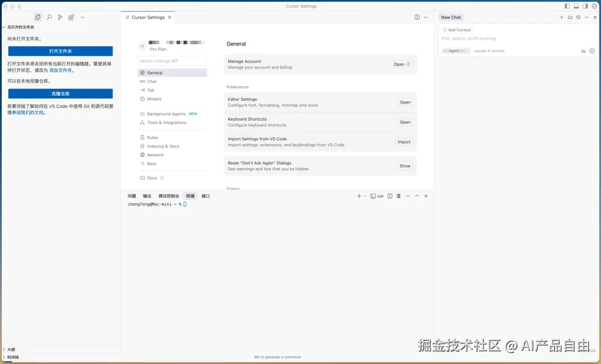Maximize terminal panel with up chevron

(417, 196)
